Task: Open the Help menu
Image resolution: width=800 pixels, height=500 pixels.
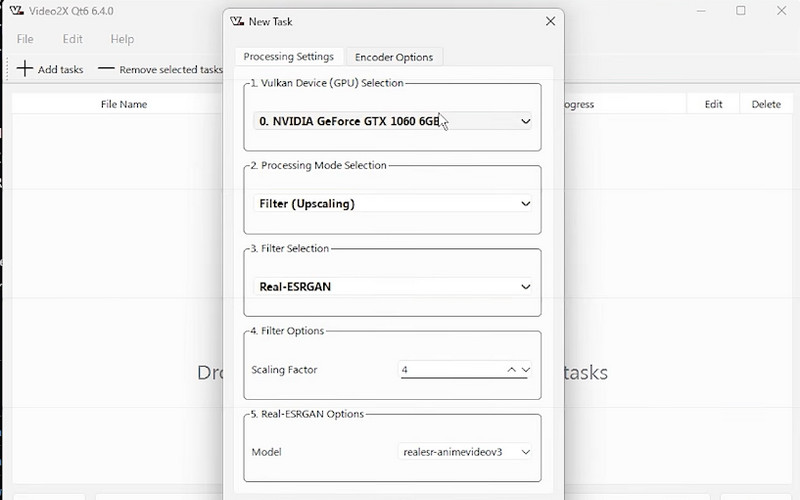Action: (x=122, y=39)
